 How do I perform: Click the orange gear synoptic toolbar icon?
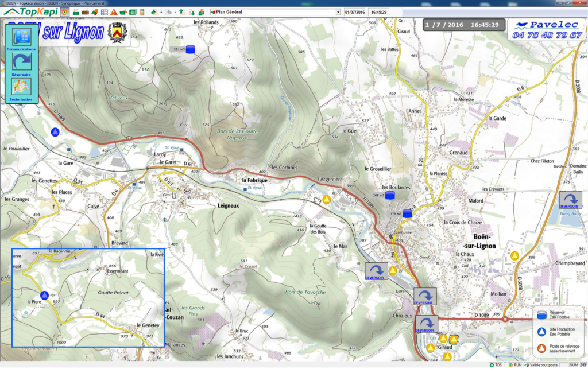pyautogui.click(x=64, y=13)
